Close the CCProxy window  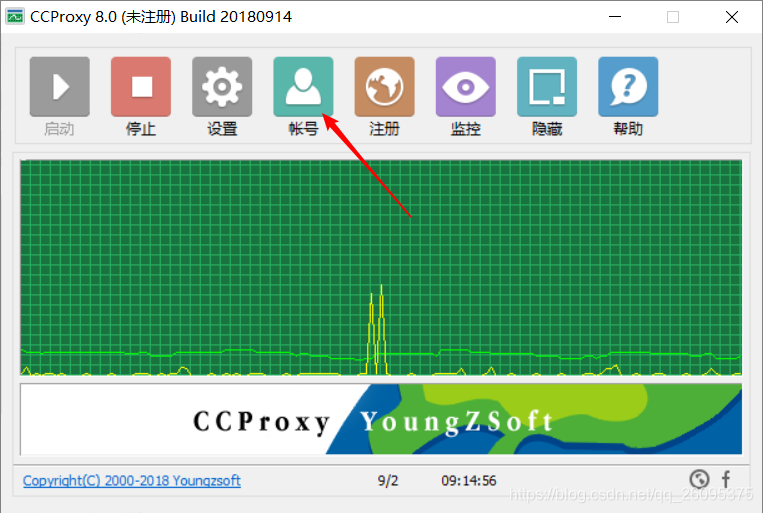click(732, 17)
